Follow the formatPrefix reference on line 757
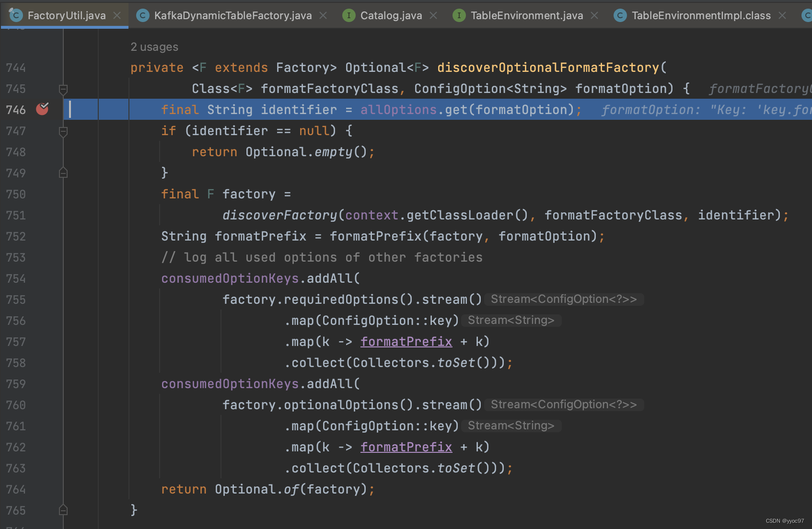The image size is (812, 529). [406, 342]
